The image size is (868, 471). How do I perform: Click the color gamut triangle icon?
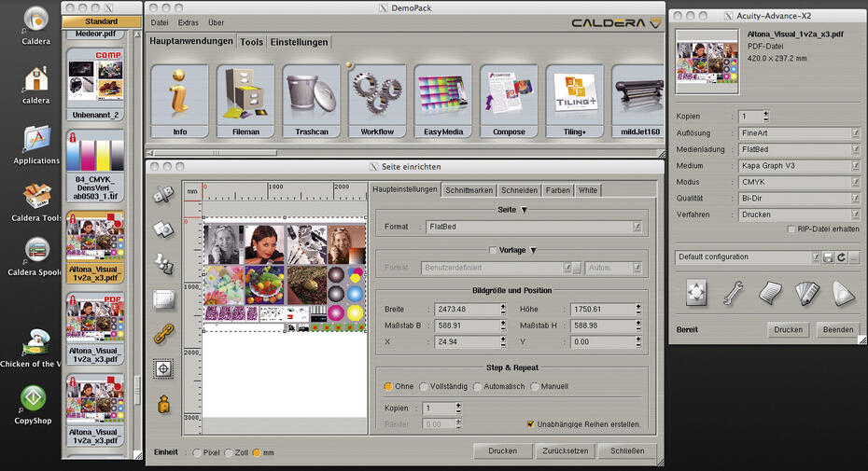[x=844, y=292]
